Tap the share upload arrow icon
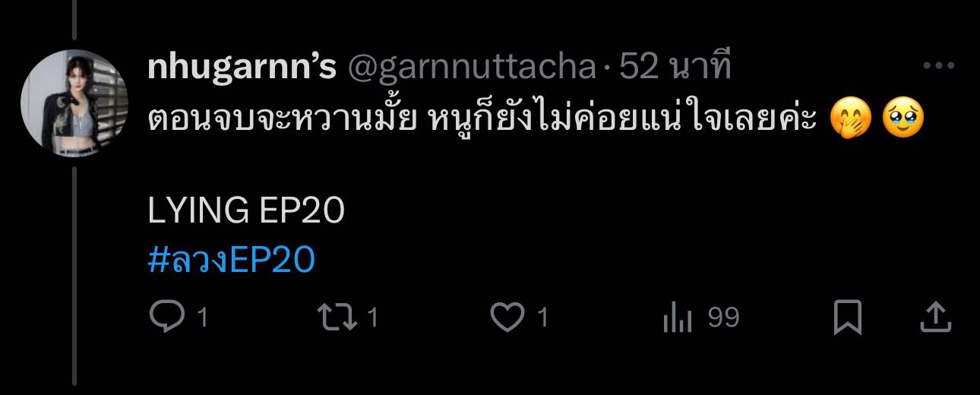The height and width of the screenshot is (395, 980). [x=936, y=318]
